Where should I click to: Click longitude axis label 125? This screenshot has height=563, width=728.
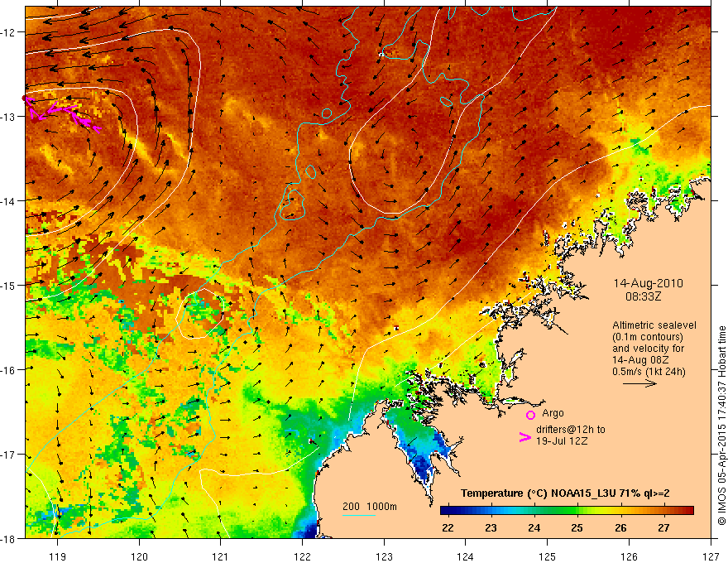548,556
